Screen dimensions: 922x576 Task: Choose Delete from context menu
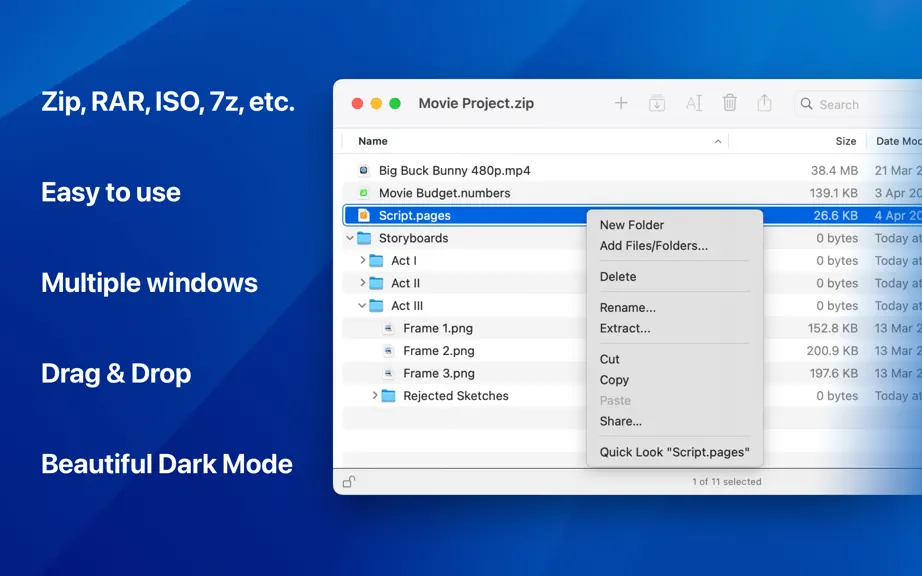[x=617, y=277]
